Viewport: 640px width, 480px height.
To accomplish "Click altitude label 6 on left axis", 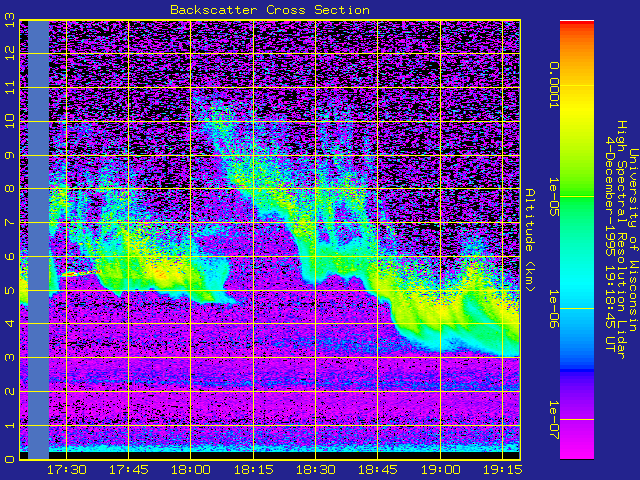I will pos(10,256).
